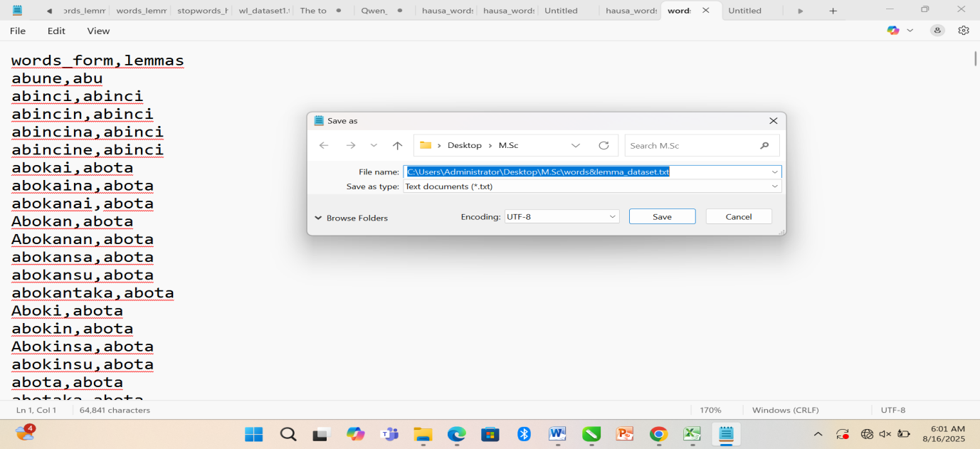Screen dimensions: 980x449
Task: Open the Save as type dropdown
Action: [x=591, y=186]
